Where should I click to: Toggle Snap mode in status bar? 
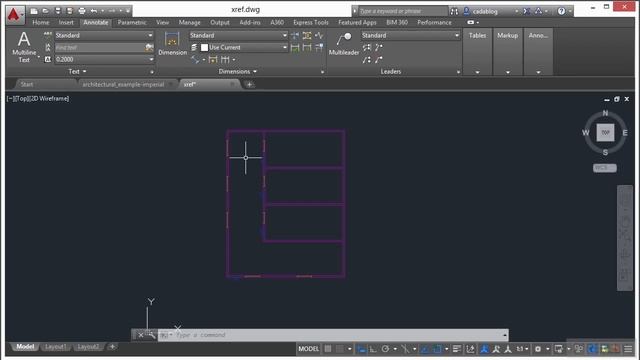[x=340, y=349]
